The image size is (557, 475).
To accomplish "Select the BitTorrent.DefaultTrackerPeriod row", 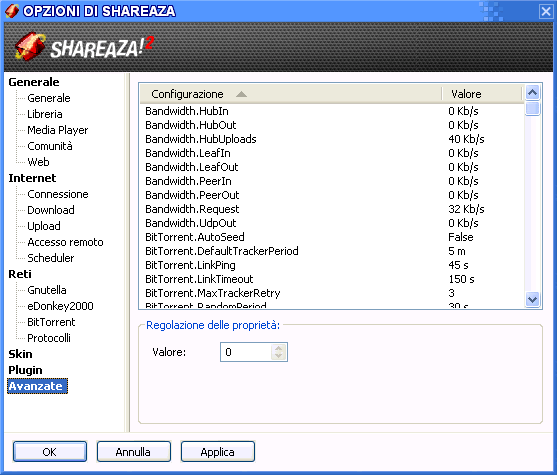I will [332, 251].
